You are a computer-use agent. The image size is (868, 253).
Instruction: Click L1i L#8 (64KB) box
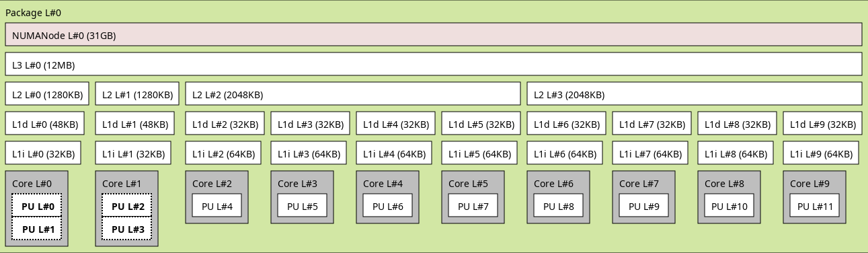(736, 153)
